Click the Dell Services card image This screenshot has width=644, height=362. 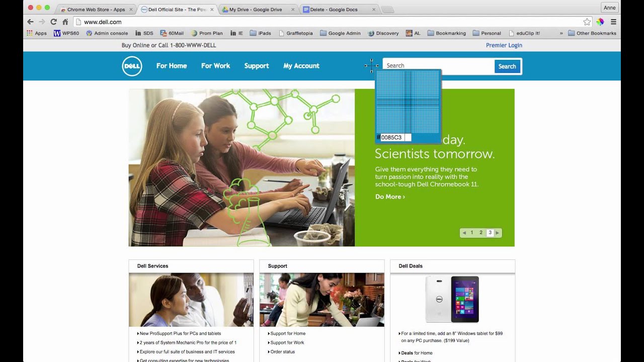point(191,300)
